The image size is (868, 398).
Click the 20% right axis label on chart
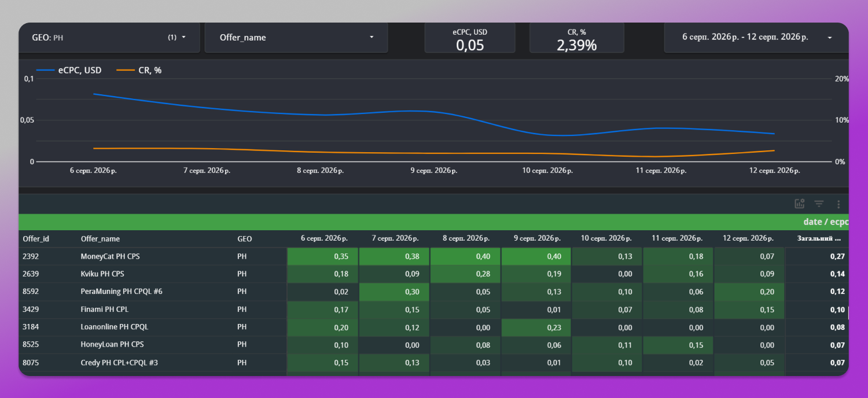point(841,79)
